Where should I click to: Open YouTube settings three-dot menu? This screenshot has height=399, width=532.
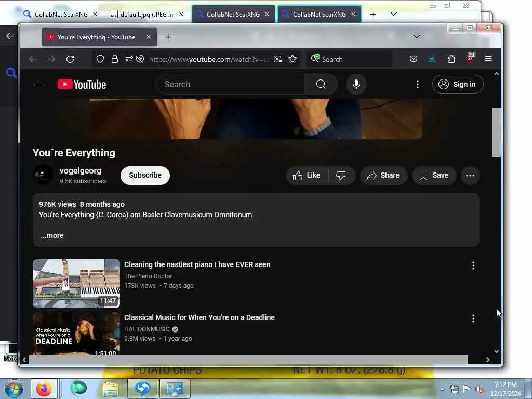tap(417, 84)
